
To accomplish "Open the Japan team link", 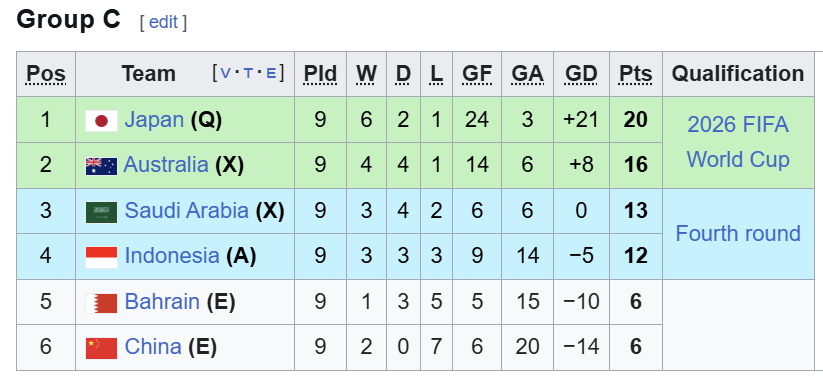I will click(154, 120).
